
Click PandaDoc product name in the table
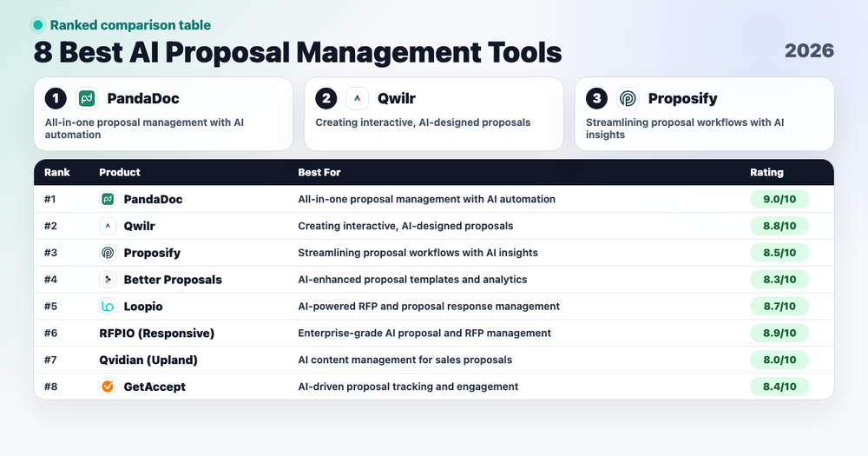tap(153, 200)
